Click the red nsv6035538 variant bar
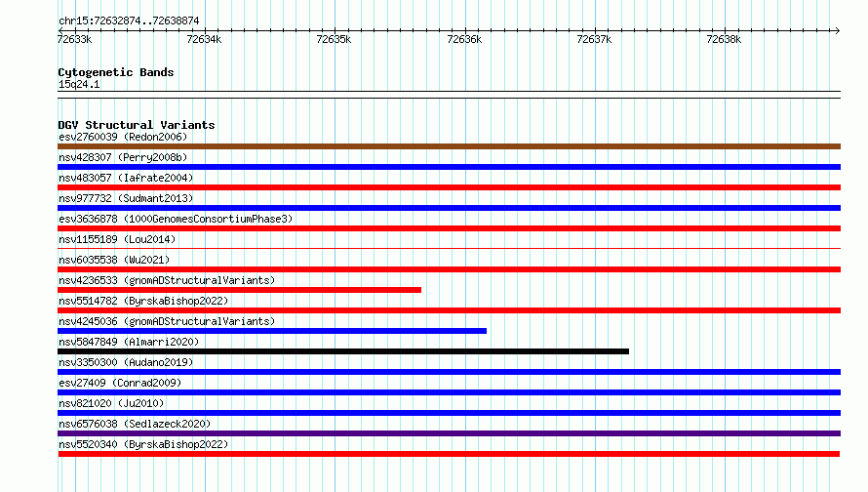This screenshot has height=492, width=868. pos(449,269)
